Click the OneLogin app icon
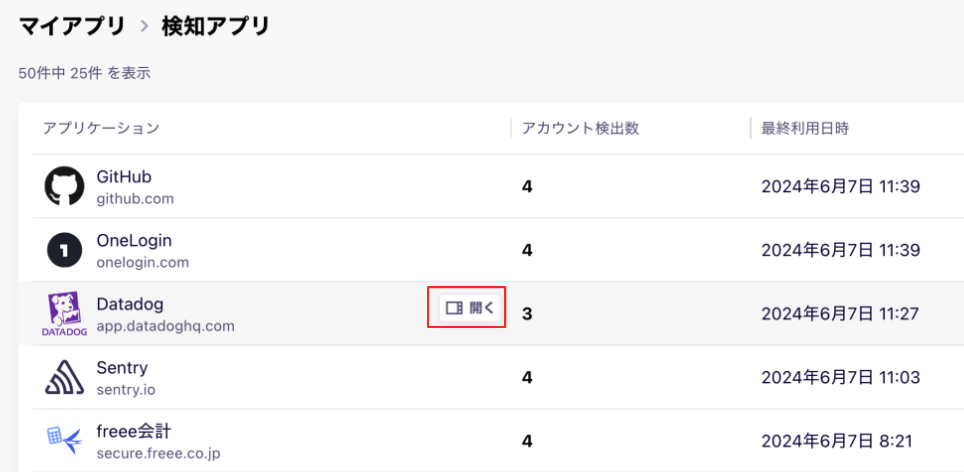The height and width of the screenshot is (472, 964). tap(65, 250)
